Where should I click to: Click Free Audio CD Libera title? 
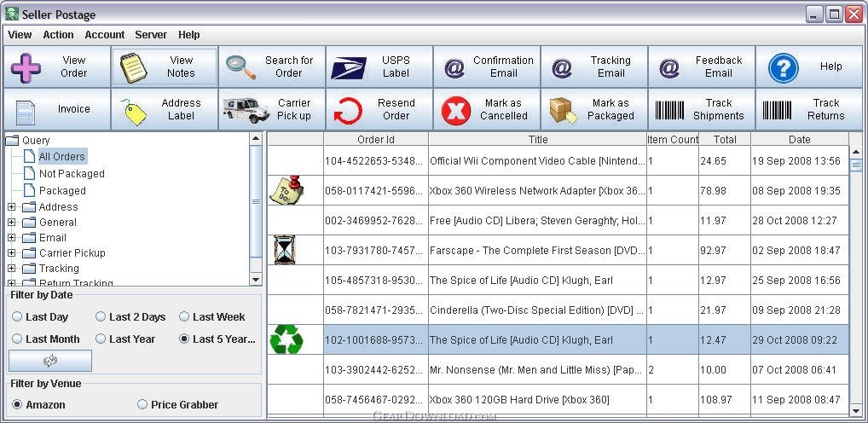pyautogui.click(x=537, y=220)
